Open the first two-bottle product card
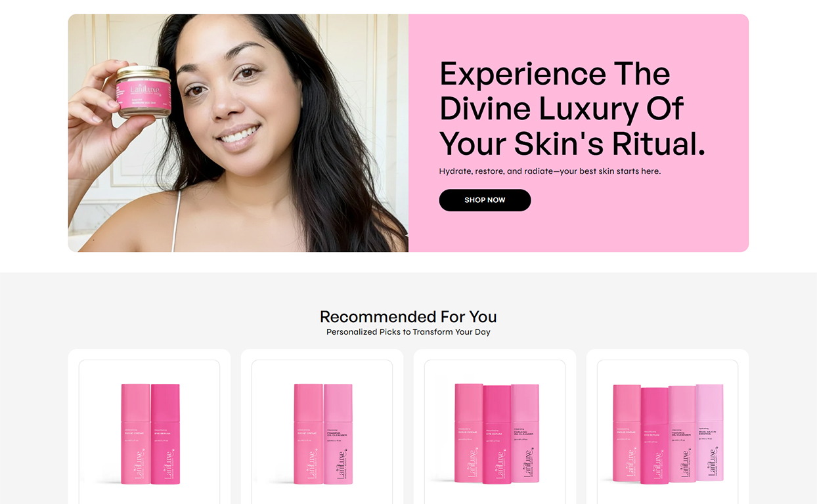The height and width of the screenshot is (504, 817). pos(149,427)
